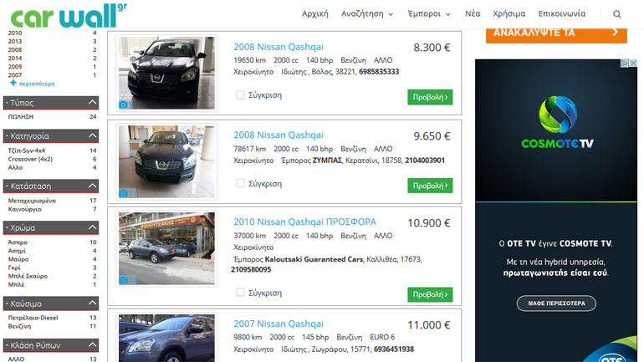Click camera photo count icon on 9.650 € listing
644x362 pixels.
coord(123,193)
